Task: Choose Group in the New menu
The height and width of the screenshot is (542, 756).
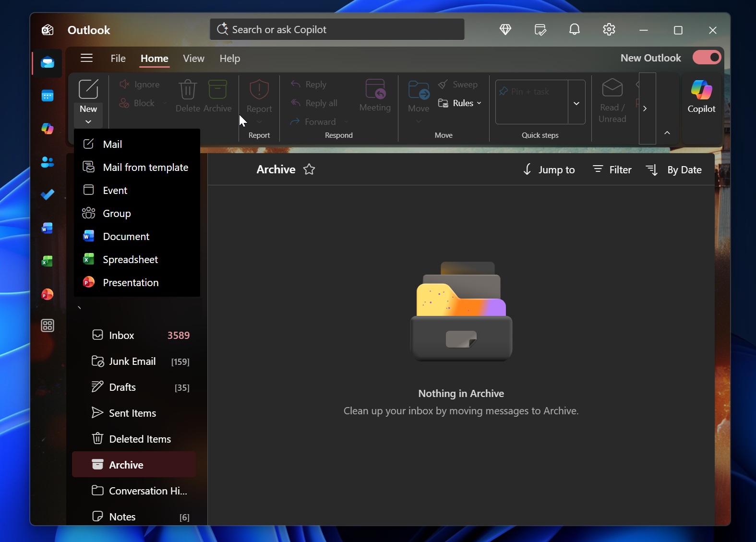Action: (137, 213)
